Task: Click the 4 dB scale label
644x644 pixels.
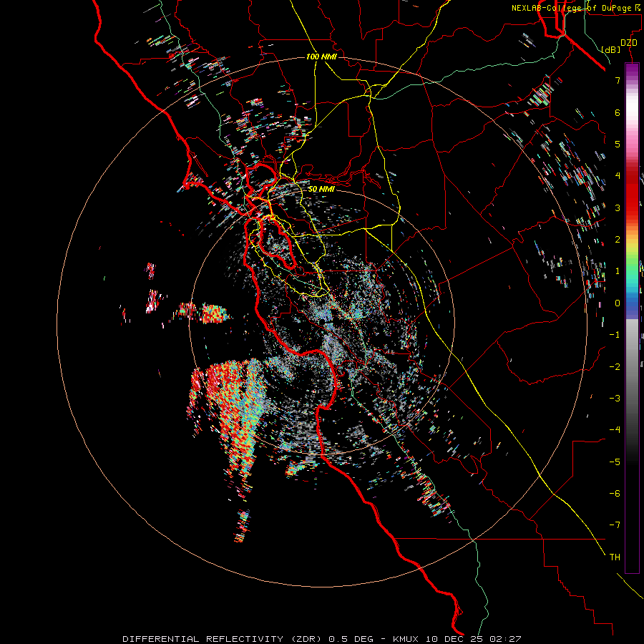Action: (618, 176)
